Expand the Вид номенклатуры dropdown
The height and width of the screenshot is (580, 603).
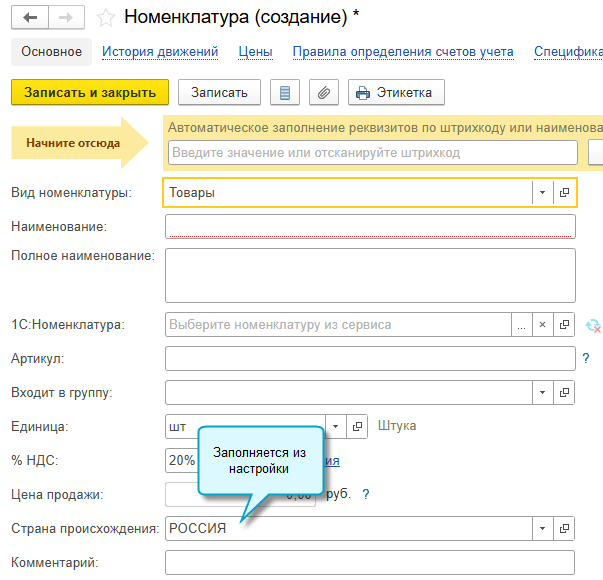pyautogui.click(x=542, y=192)
